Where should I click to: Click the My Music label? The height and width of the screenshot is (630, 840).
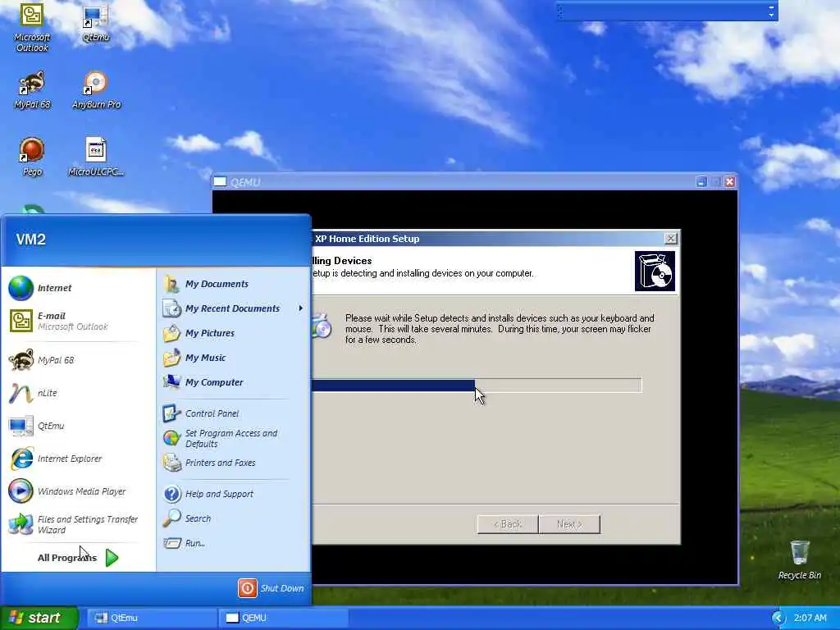(x=205, y=358)
